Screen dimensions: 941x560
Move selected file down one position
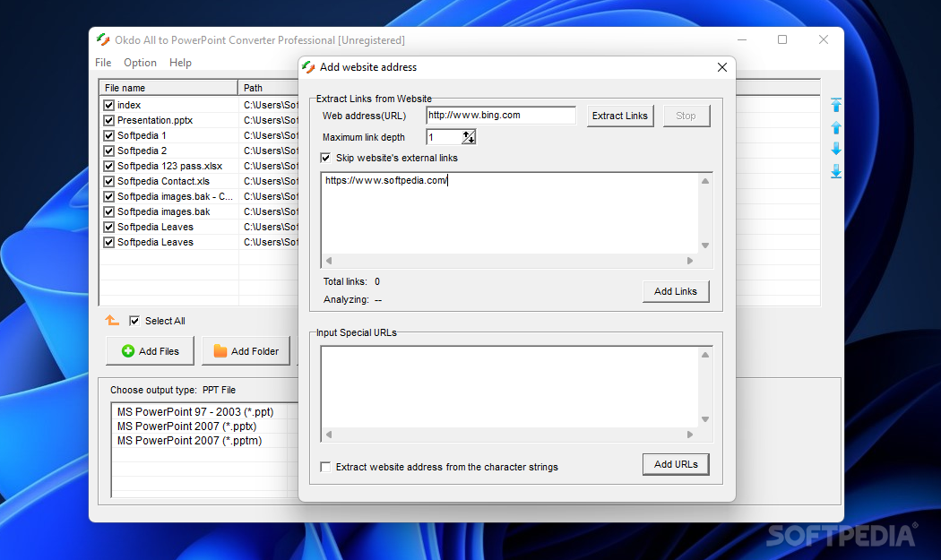[x=836, y=149]
